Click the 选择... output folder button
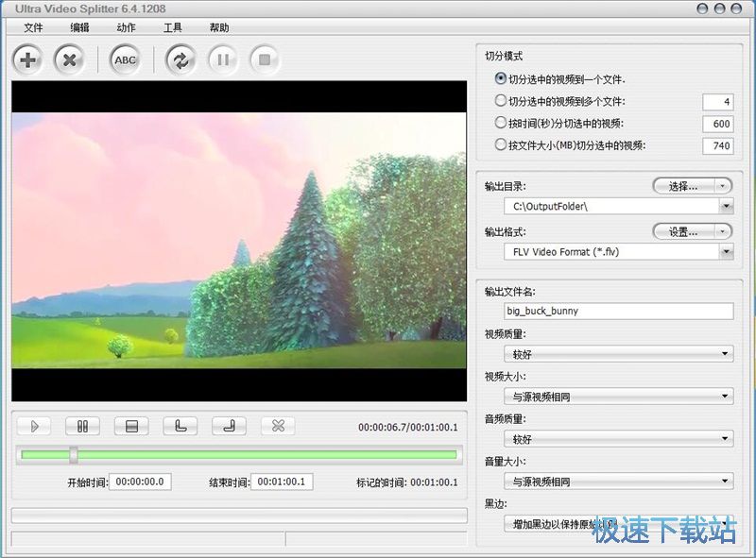Viewport: 756px width, 558px height. 683,186
